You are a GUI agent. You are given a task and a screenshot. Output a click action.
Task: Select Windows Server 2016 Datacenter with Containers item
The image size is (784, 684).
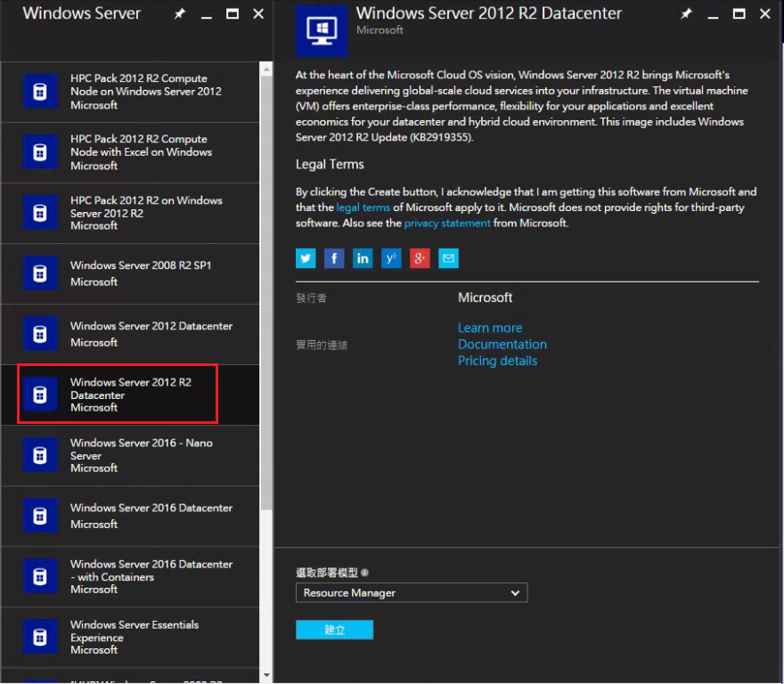tap(130, 576)
